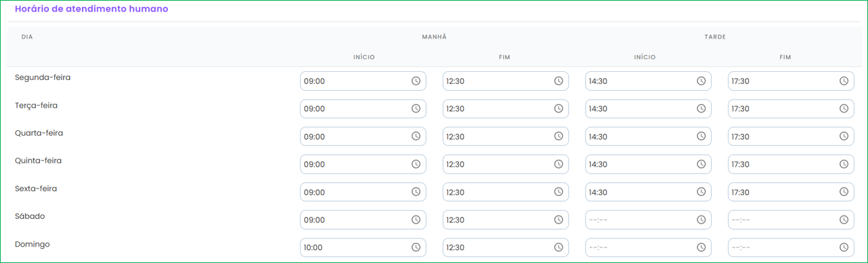Select Domingo morning start field showing 10:00
The height and width of the screenshot is (263, 868).
tap(363, 247)
